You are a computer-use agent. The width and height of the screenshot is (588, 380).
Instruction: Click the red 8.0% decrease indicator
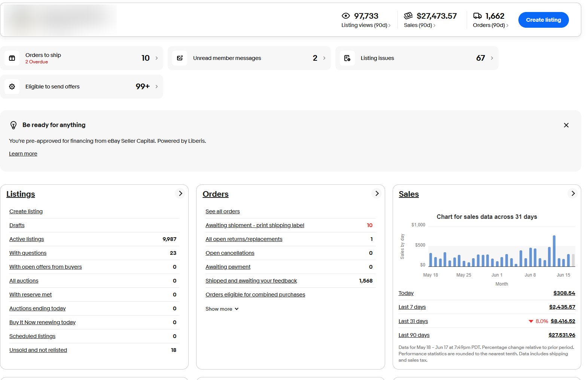[538, 321]
